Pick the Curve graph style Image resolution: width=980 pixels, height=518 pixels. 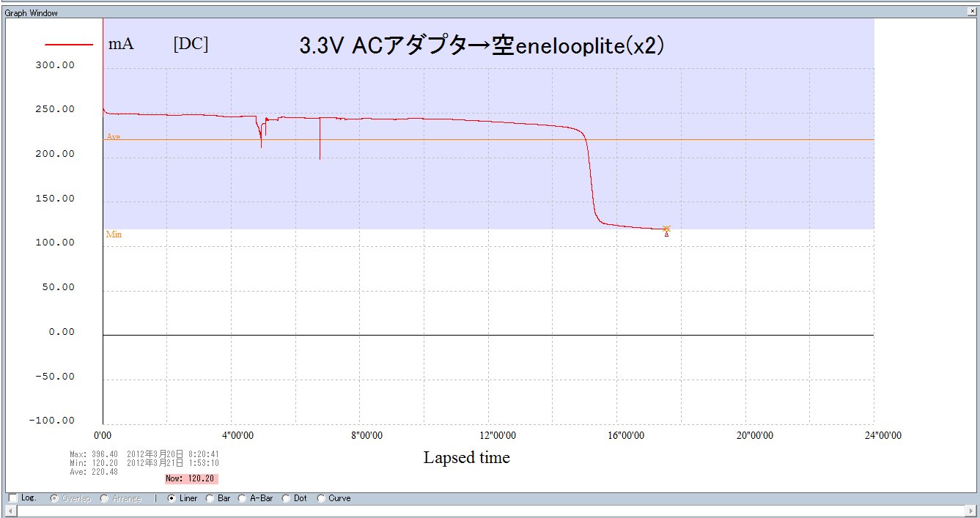coord(321,498)
